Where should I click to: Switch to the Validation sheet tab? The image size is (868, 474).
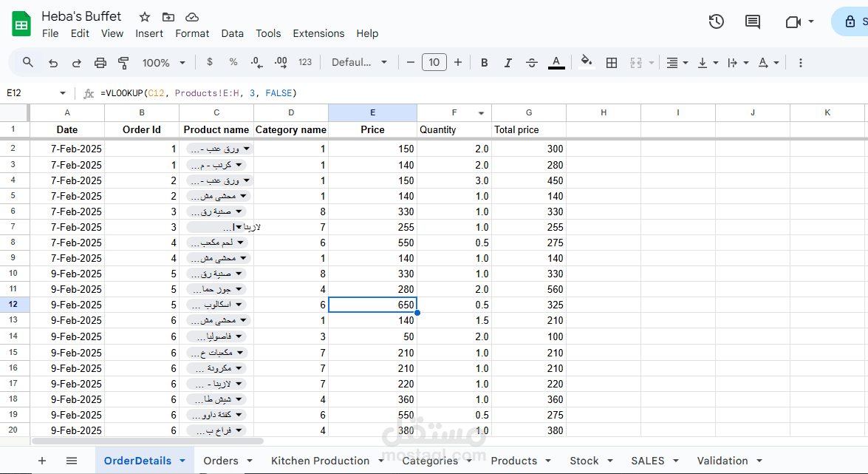722,461
